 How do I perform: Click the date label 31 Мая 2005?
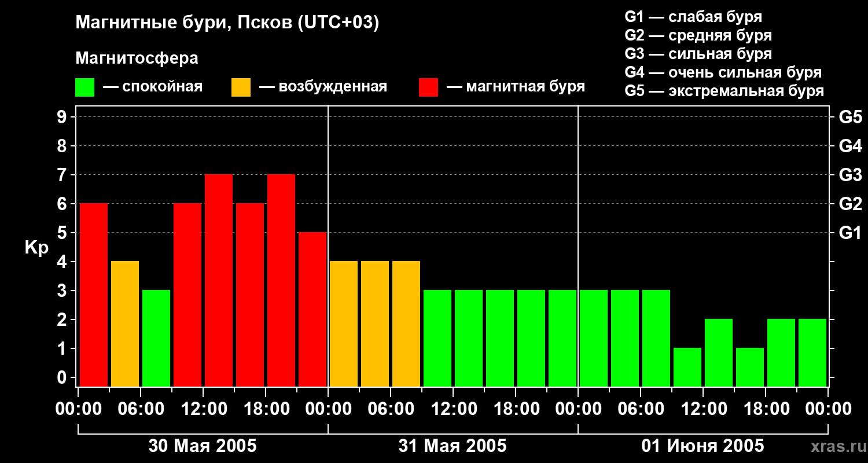point(453,446)
